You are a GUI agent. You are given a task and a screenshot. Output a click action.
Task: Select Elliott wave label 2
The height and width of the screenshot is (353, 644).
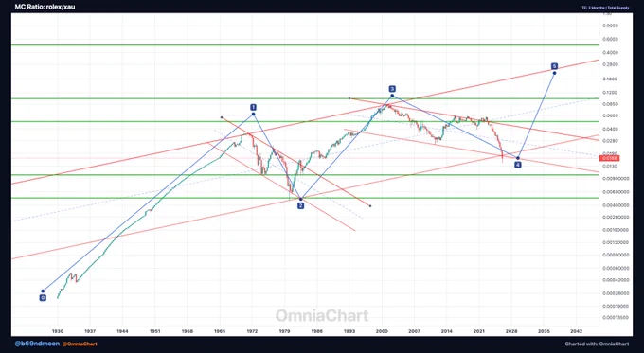tap(300, 205)
